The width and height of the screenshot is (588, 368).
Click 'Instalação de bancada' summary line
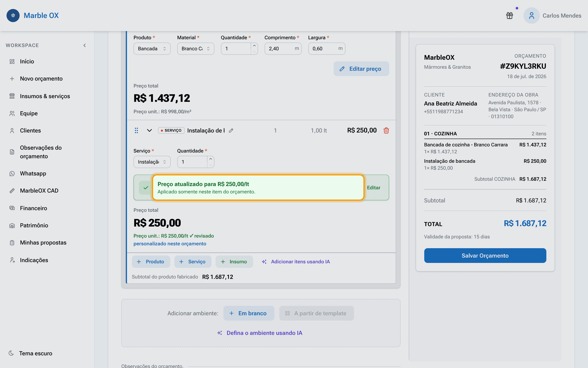point(450,161)
